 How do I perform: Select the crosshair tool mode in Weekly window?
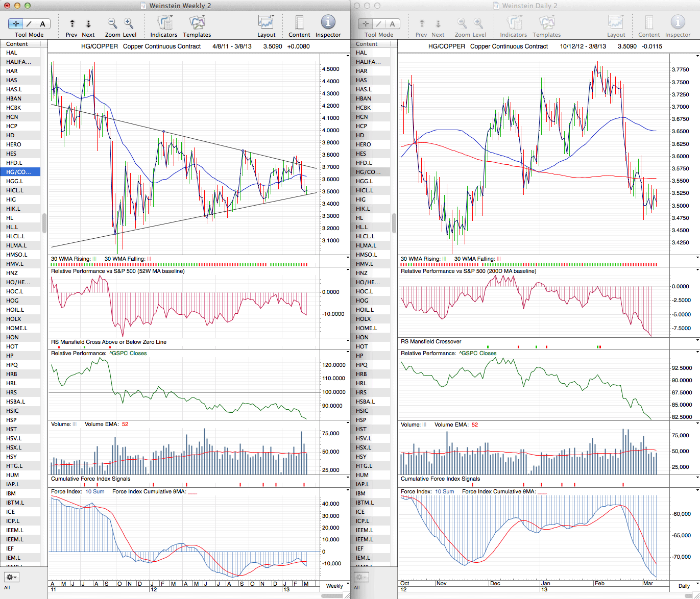click(x=16, y=23)
